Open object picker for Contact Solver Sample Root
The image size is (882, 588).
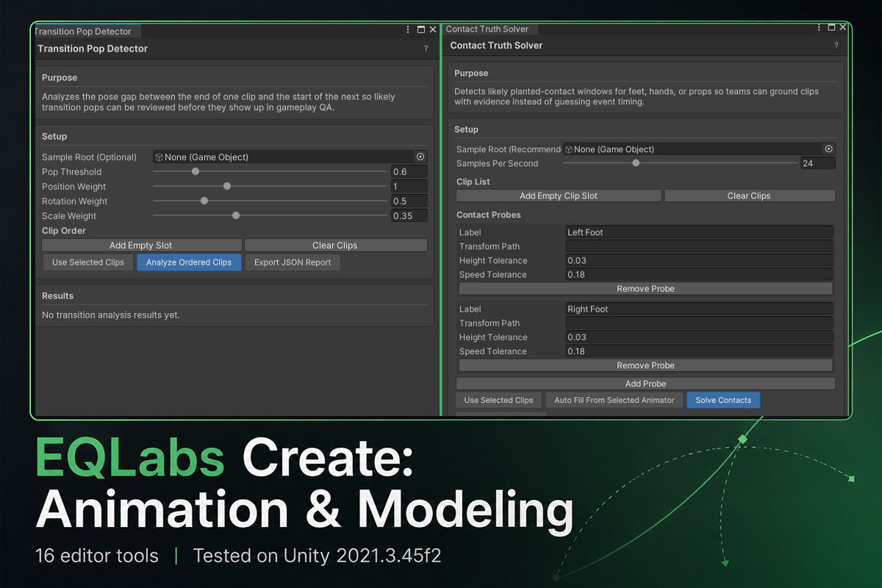pyautogui.click(x=828, y=149)
